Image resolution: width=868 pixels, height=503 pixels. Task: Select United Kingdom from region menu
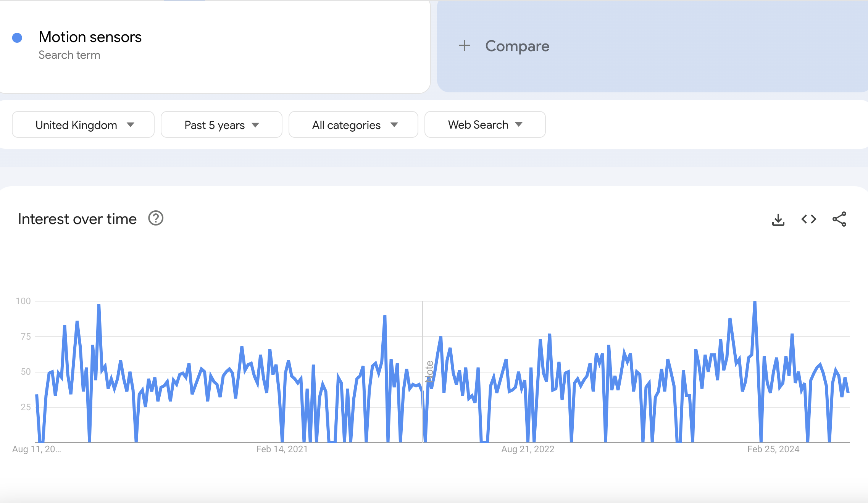(83, 124)
